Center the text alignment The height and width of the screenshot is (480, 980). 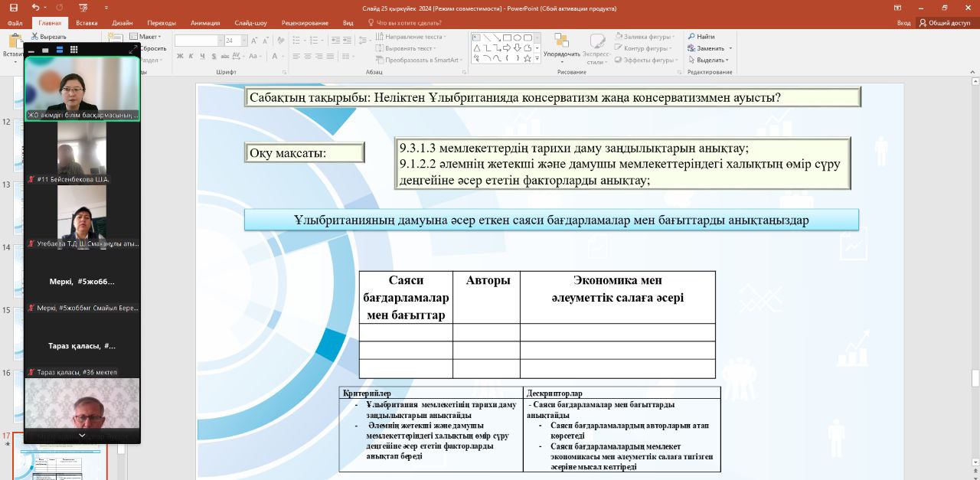click(308, 56)
